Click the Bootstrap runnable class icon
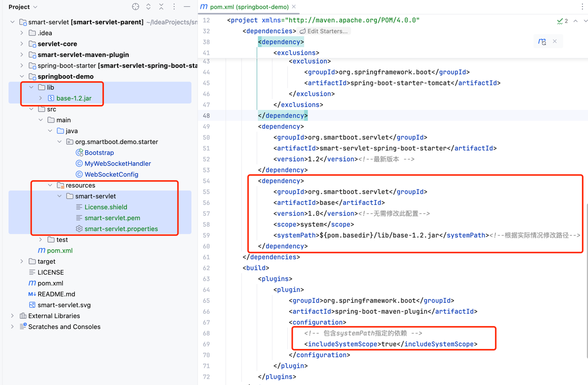 pos(79,153)
